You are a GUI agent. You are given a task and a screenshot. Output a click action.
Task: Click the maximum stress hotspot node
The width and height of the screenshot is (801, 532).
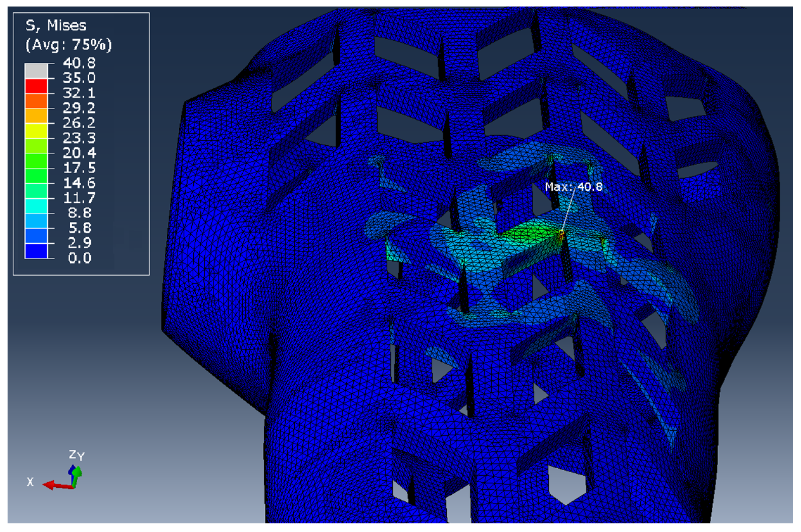(x=561, y=233)
